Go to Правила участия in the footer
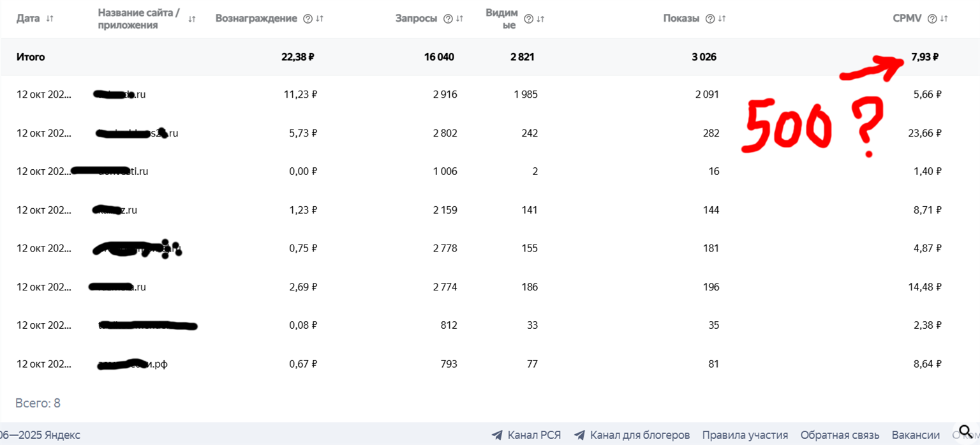Viewport: 980px width, 445px height. 745,435
